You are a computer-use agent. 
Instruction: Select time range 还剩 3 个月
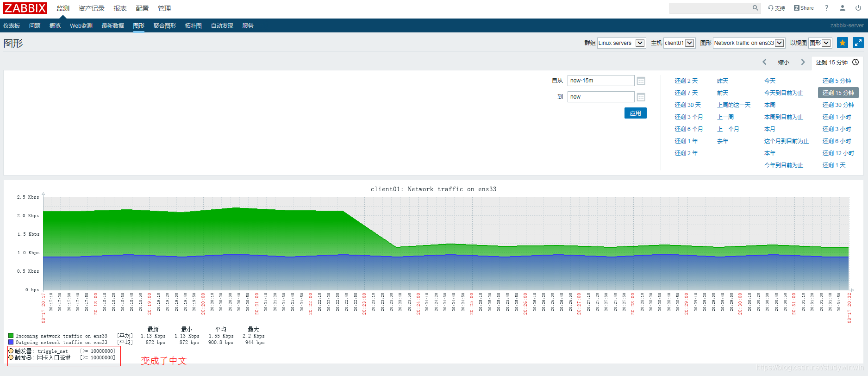(688, 117)
